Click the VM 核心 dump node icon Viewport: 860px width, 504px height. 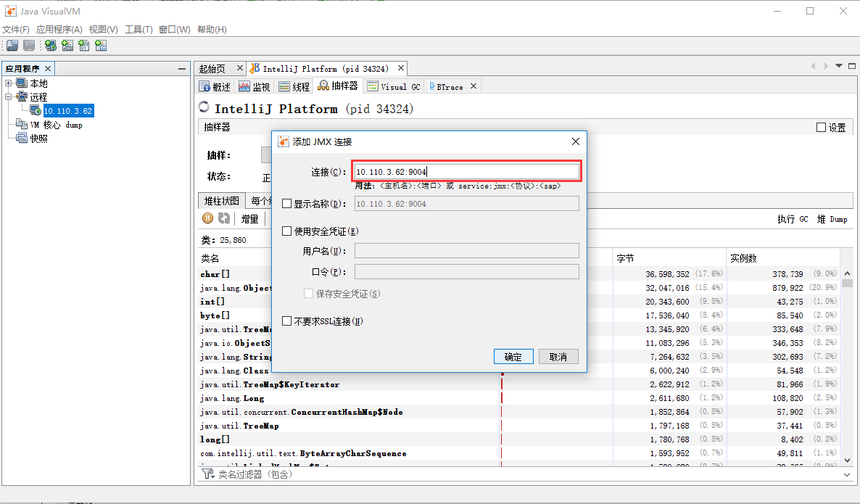point(21,125)
